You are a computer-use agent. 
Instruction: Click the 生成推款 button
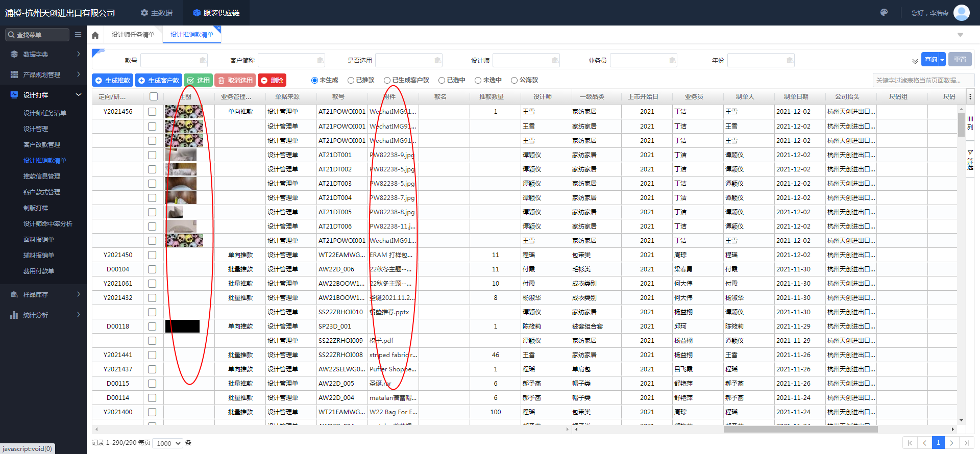(112, 80)
